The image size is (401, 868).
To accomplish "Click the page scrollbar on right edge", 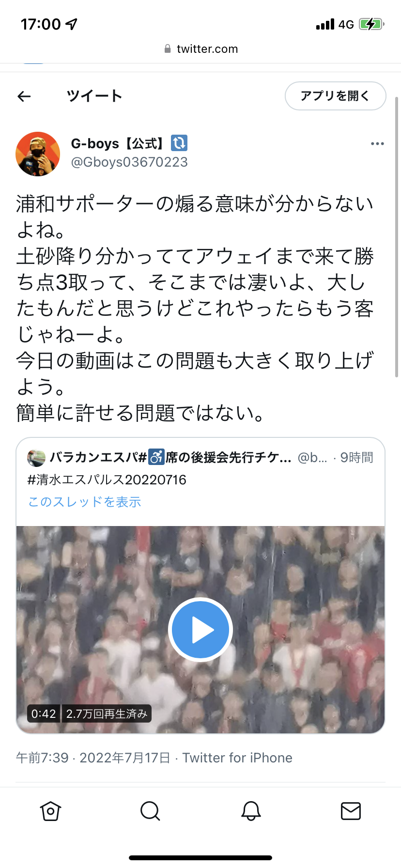I will click(397, 236).
